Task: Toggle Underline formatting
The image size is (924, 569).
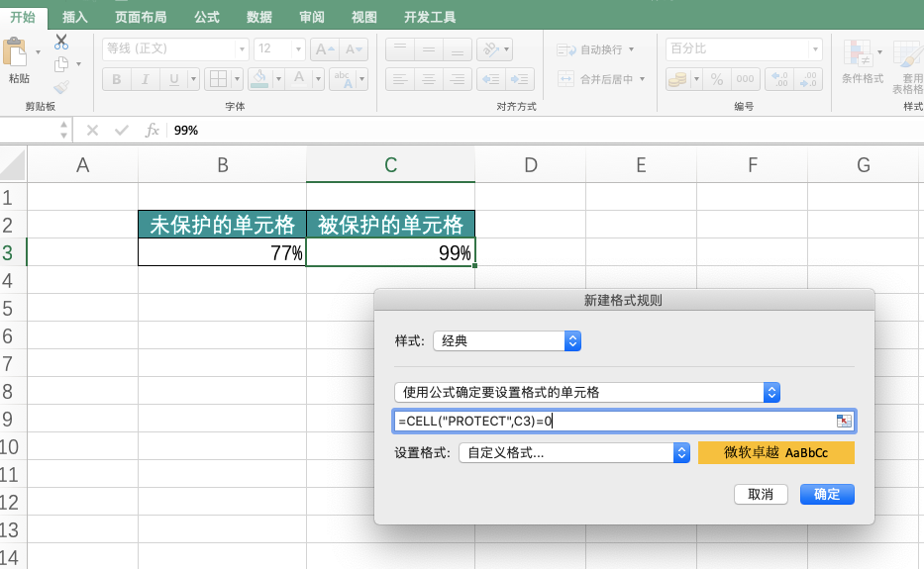Action: (173, 79)
